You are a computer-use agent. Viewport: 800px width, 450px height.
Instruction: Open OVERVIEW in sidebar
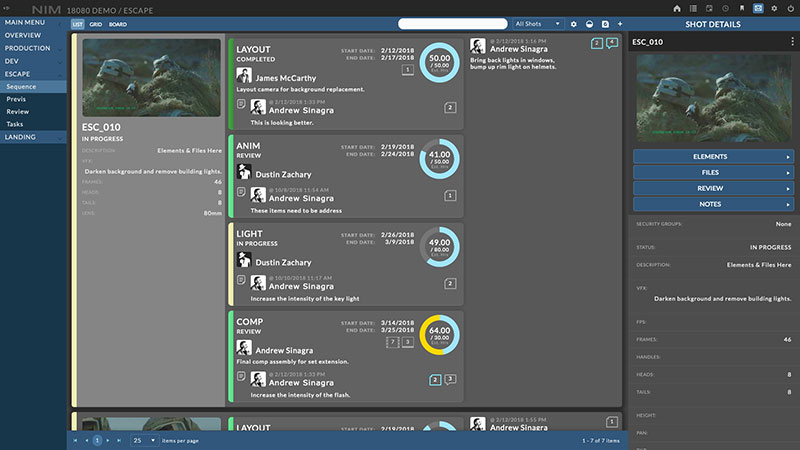click(33, 35)
